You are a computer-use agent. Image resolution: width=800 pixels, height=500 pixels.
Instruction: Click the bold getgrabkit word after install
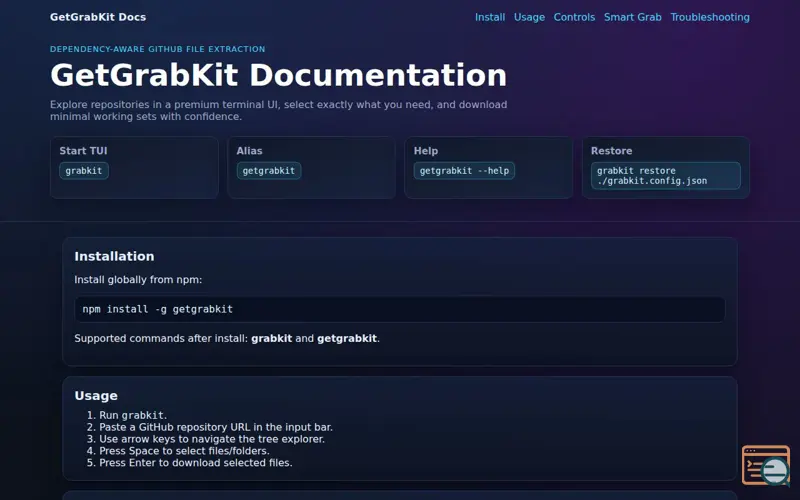(347, 338)
